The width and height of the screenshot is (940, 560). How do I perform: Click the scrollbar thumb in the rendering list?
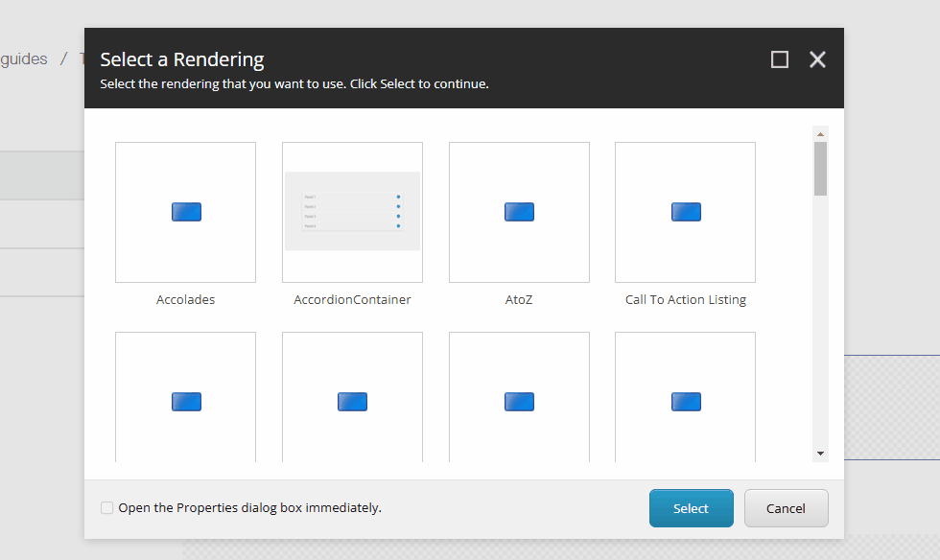[820, 168]
